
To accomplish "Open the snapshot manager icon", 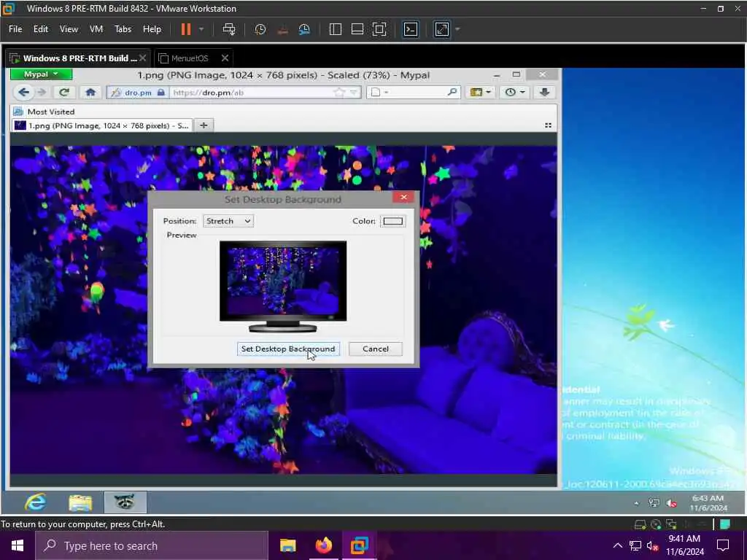I will click(304, 29).
